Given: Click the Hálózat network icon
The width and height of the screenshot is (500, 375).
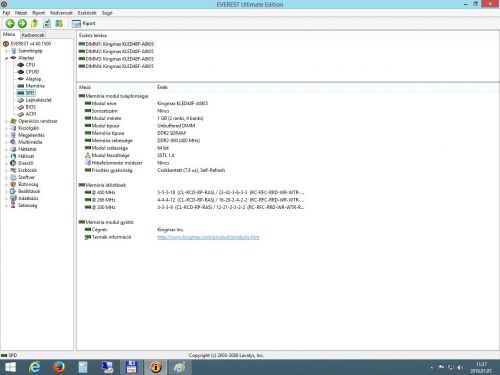Looking at the screenshot, I should tap(13, 156).
